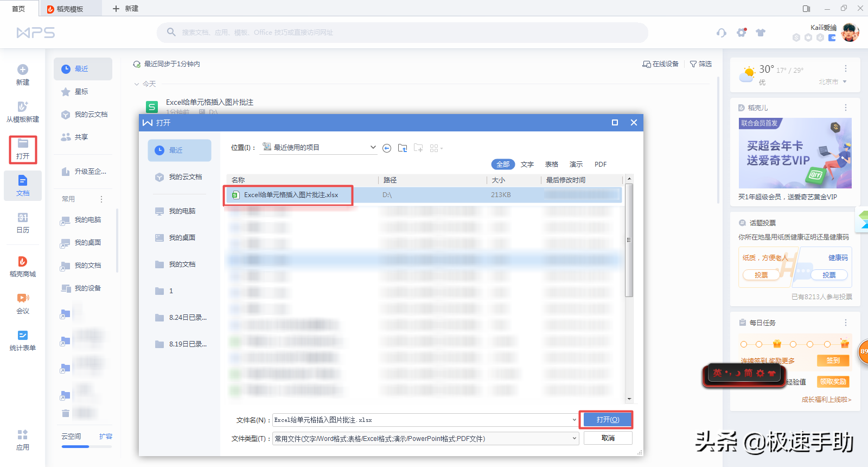Open the 成长福利上线啦 link
The width and height of the screenshot is (868, 467).
coord(827,400)
